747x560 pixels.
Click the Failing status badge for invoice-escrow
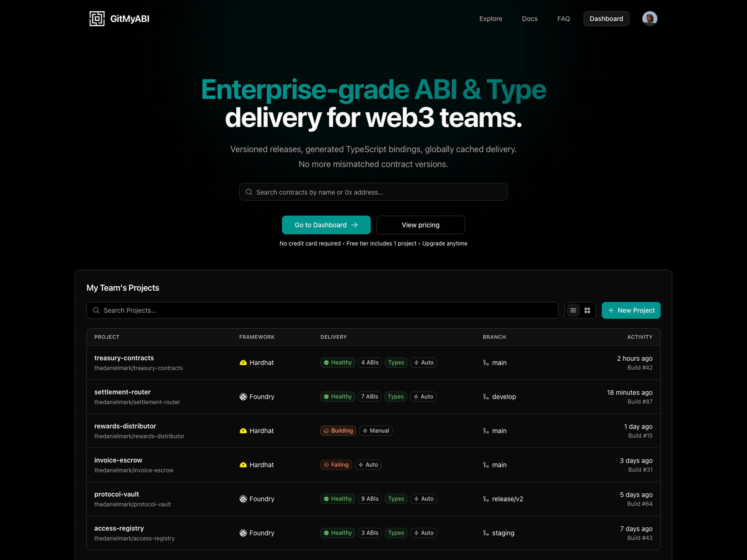(336, 465)
